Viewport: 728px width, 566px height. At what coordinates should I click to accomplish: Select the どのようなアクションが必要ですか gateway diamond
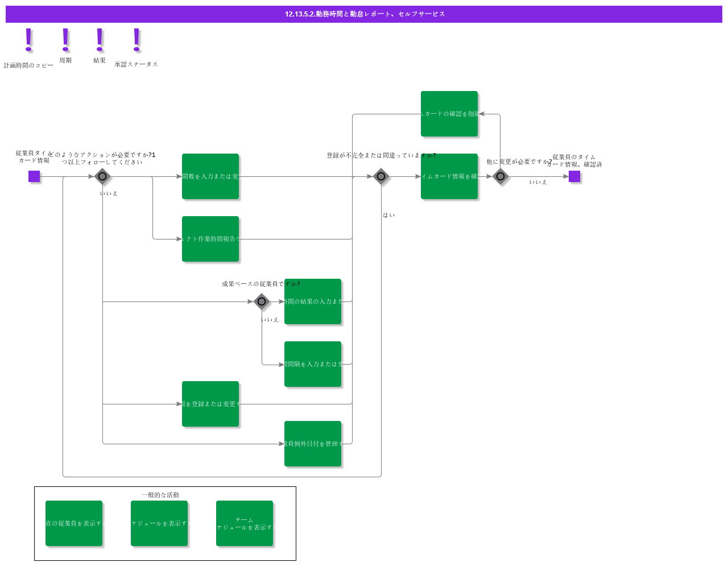[102, 176]
